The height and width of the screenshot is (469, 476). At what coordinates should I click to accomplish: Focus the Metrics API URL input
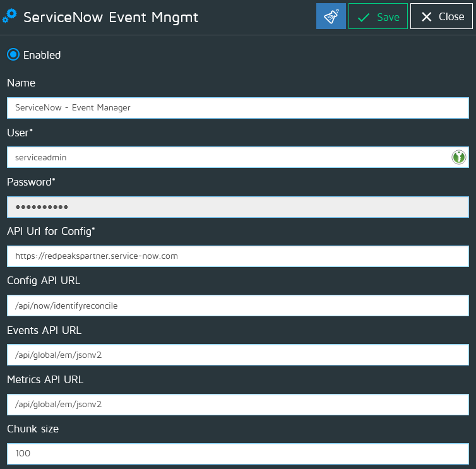pos(237,404)
